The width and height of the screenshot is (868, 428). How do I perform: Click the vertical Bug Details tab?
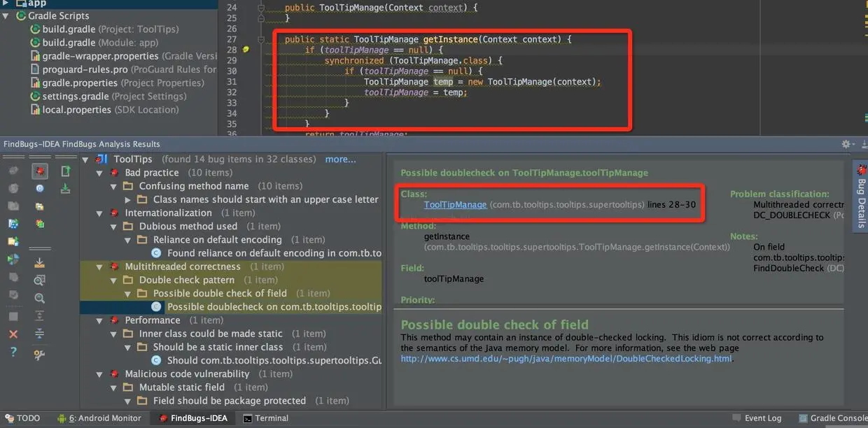(x=861, y=197)
